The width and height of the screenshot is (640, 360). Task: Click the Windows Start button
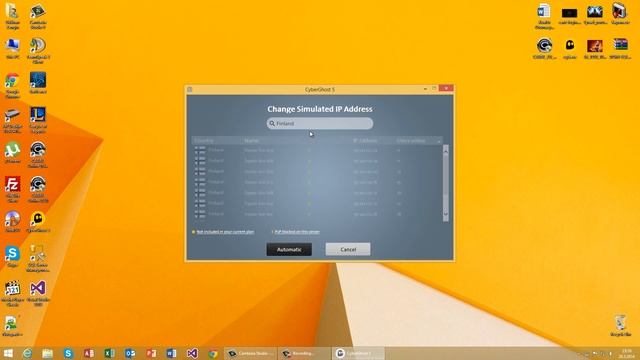[x=8, y=353]
